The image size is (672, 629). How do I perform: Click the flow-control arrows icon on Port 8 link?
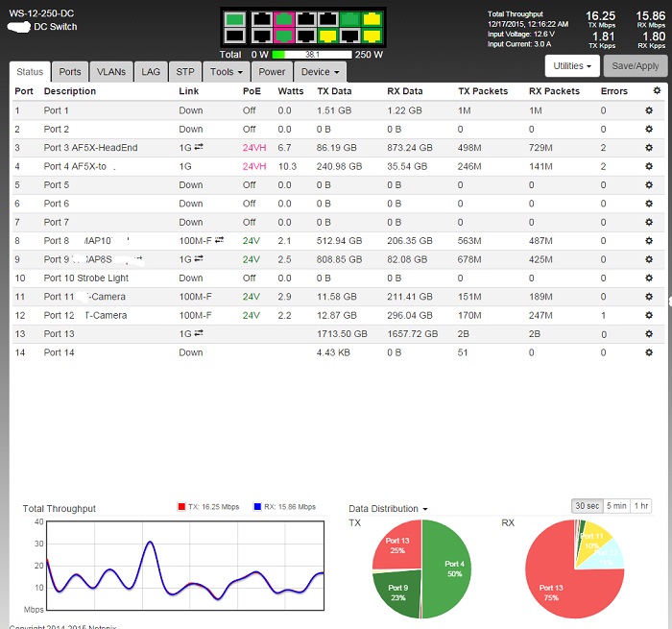pyautogui.click(x=219, y=240)
